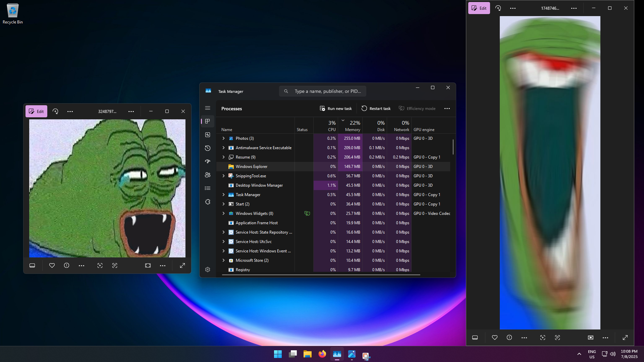Open Users tab in Task Manager sidebar

[208, 175]
